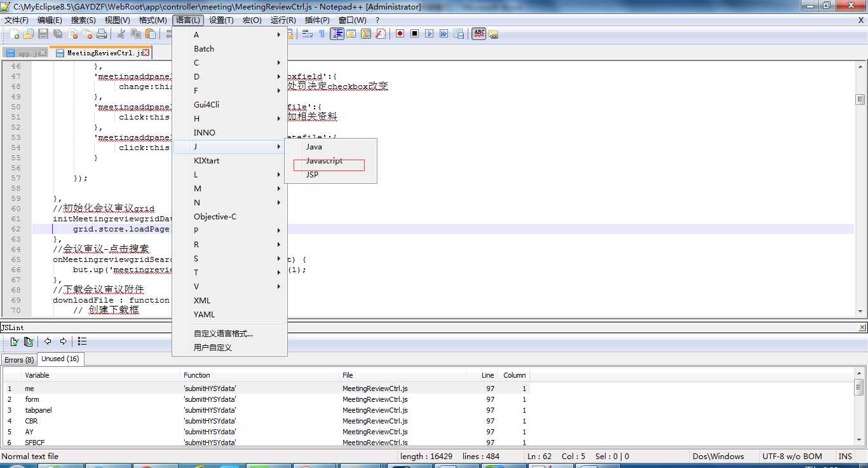868x468 pixels.
Task: Play back the recorded macro
Action: [x=430, y=34]
